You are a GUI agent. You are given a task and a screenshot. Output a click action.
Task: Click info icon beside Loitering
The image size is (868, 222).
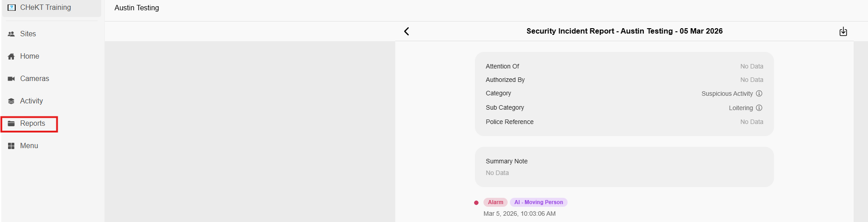759,108
